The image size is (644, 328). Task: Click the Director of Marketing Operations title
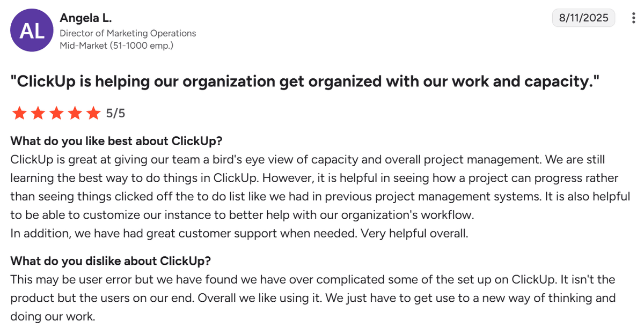coord(128,33)
